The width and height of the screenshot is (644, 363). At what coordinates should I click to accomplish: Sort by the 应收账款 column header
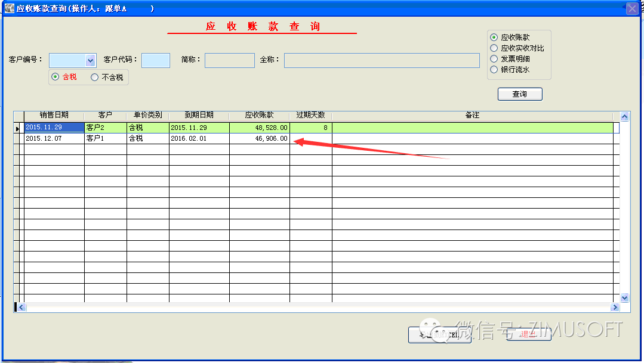coord(259,116)
